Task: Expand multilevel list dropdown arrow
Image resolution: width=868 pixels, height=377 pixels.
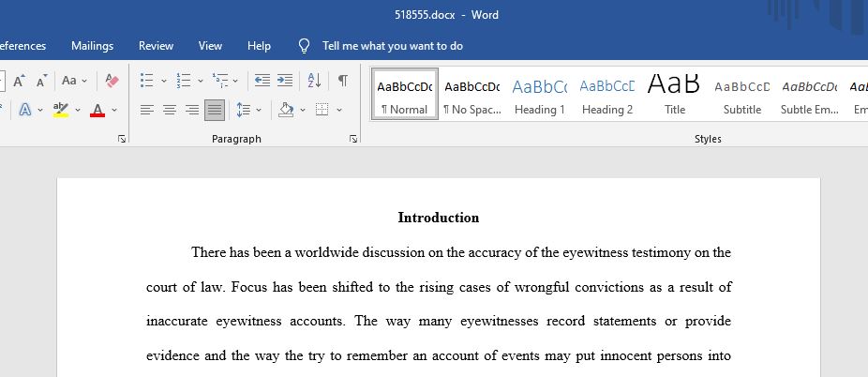Action: (235, 82)
